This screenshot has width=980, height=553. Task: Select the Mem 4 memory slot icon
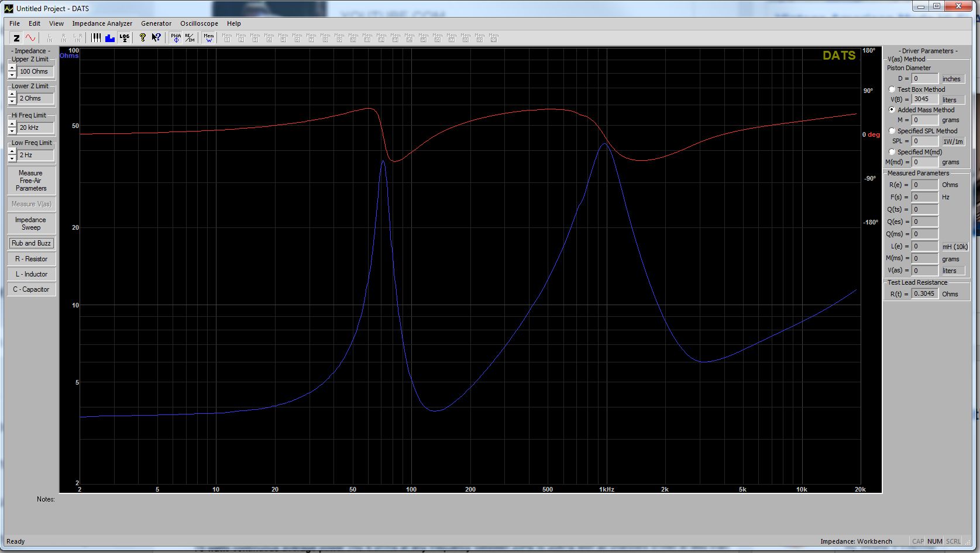(269, 38)
